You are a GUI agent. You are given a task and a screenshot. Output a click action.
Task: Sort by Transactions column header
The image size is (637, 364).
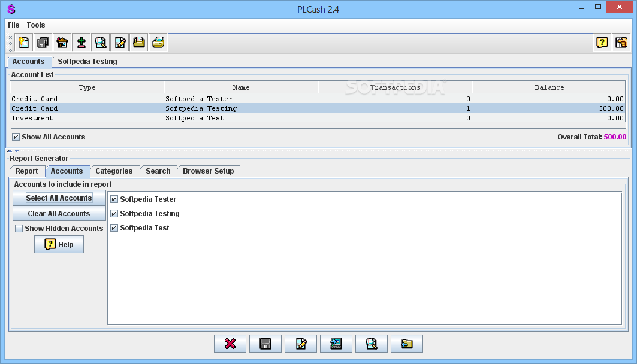[x=395, y=87]
